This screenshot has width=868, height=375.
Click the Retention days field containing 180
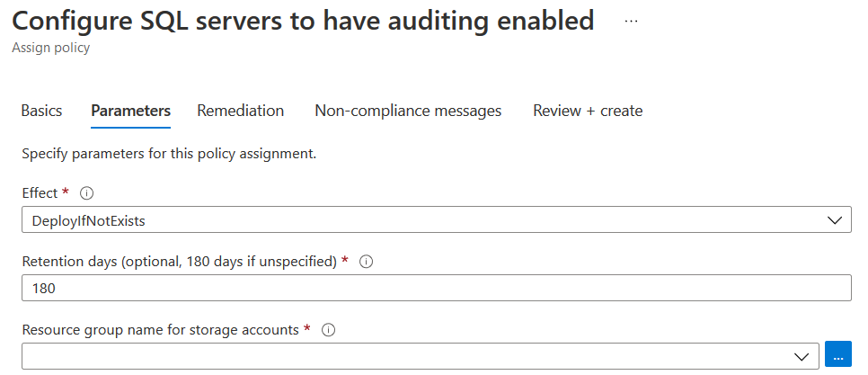pyautogui.click(x=436, y=288)
